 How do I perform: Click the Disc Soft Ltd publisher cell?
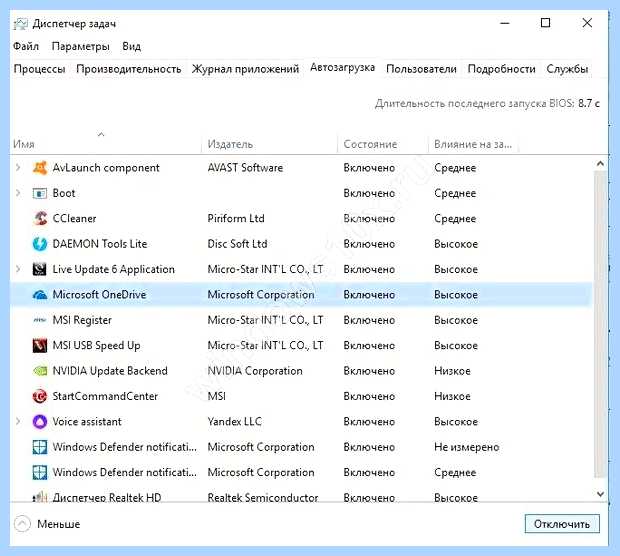tap(237, 244)
